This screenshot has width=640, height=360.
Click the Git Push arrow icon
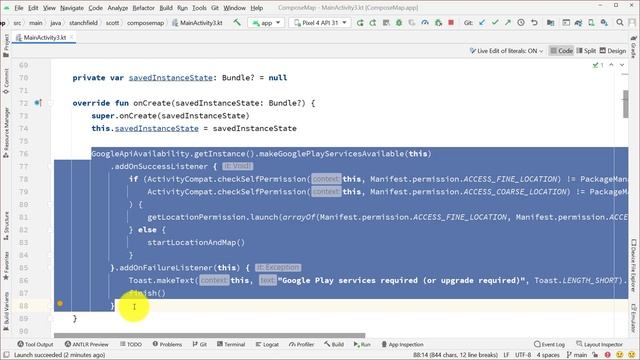(x=508, y=23)
